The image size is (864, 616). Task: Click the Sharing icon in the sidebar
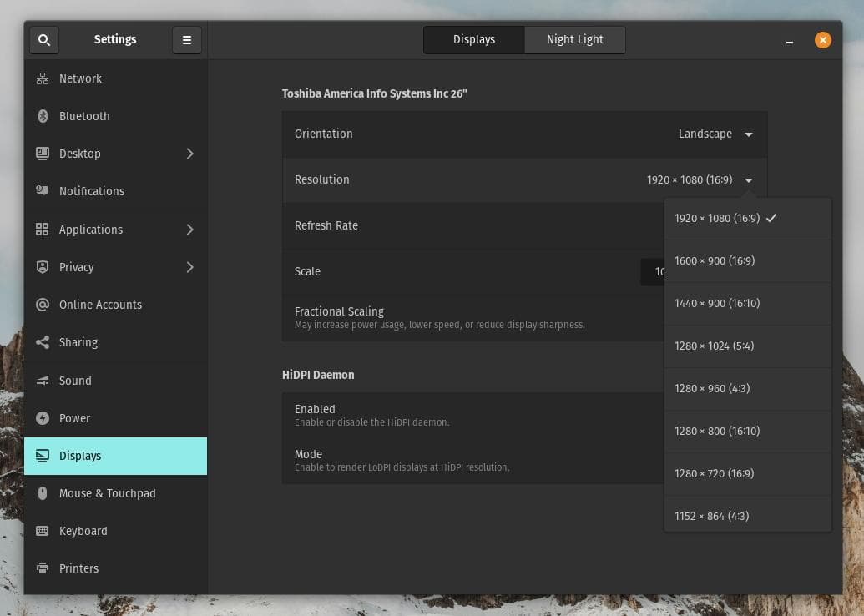pyautogui.click(x=43, y=342)
